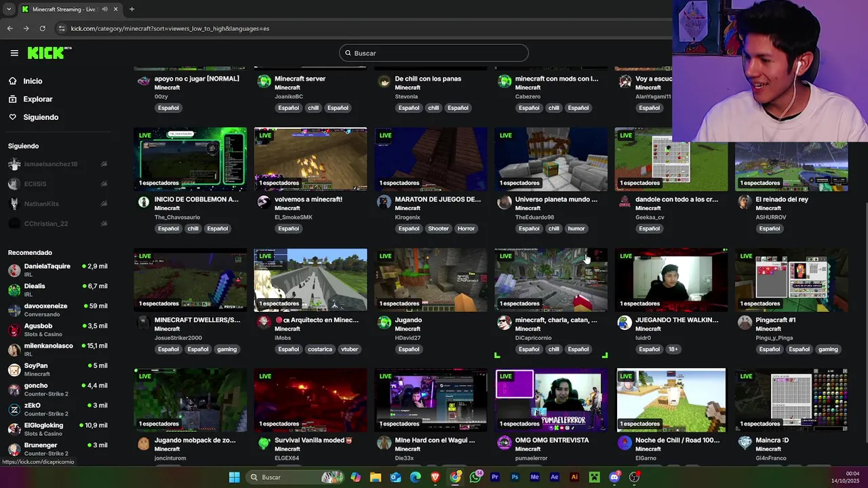Click ASHURROV channel avatar
This screenshot has width=868, height=488.
coord(745,202)
